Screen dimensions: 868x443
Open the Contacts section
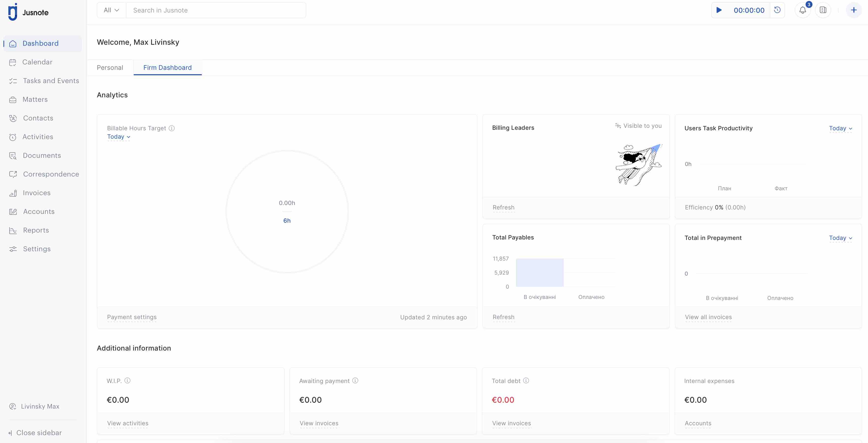[13, 118]
